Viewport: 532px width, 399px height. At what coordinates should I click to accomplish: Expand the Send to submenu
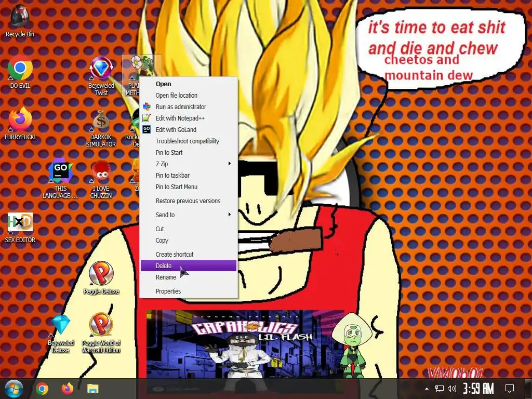(189, 215)
